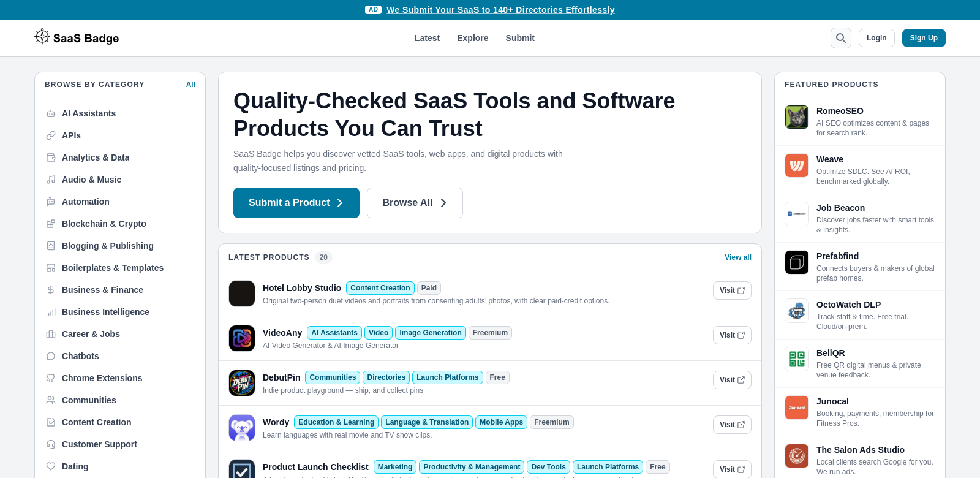Select the Content Creation tag on Hotel Lobby Studio
The image size is (980, 478).
tap(380, 288)
